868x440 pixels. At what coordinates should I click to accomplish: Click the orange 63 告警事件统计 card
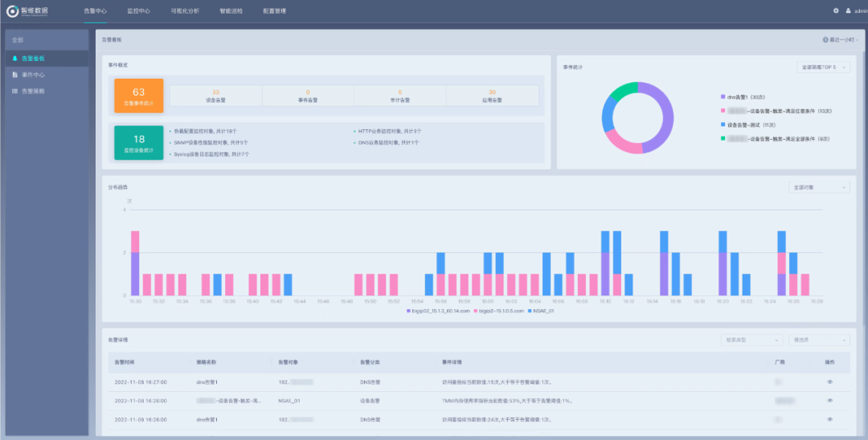(139, 96)
